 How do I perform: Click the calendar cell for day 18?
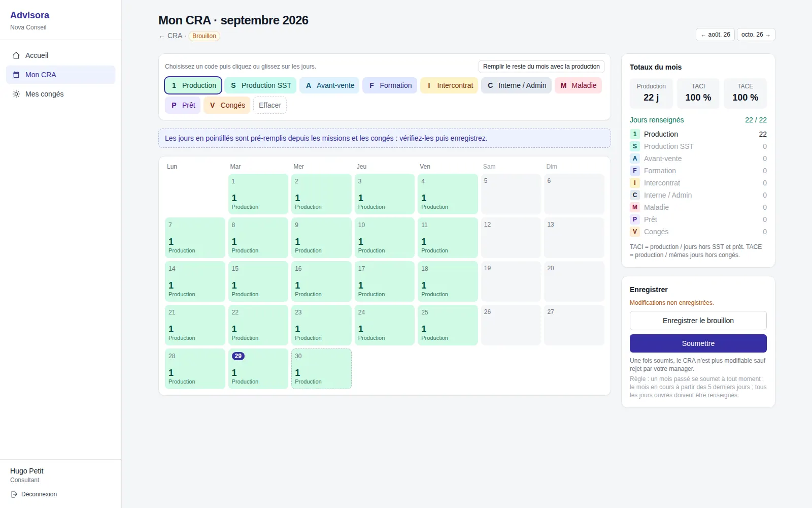tap(448, 281)
